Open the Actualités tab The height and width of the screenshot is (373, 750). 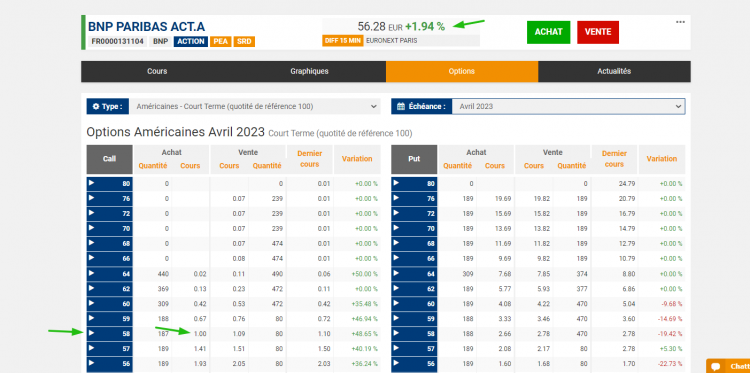(x=614, y=71)
